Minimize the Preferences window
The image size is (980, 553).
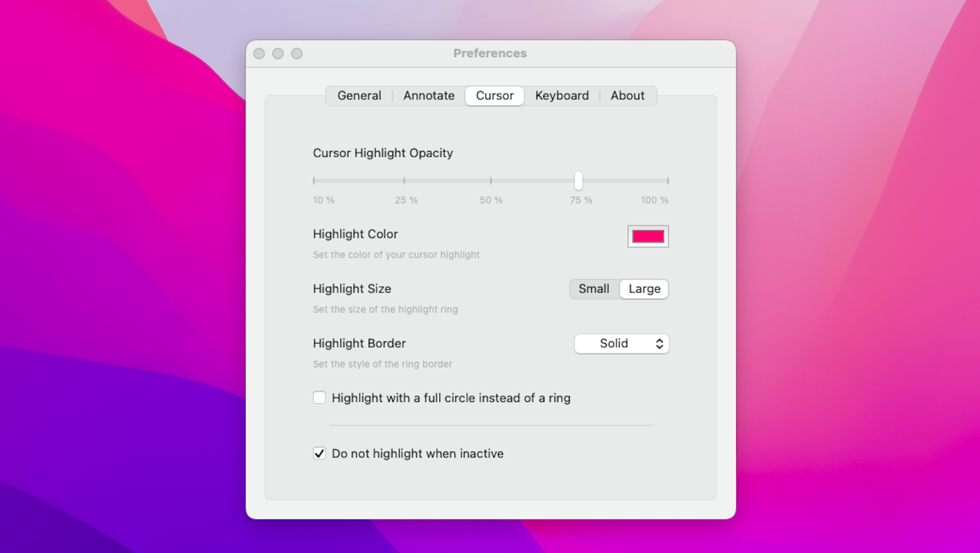tap(278, 53)
